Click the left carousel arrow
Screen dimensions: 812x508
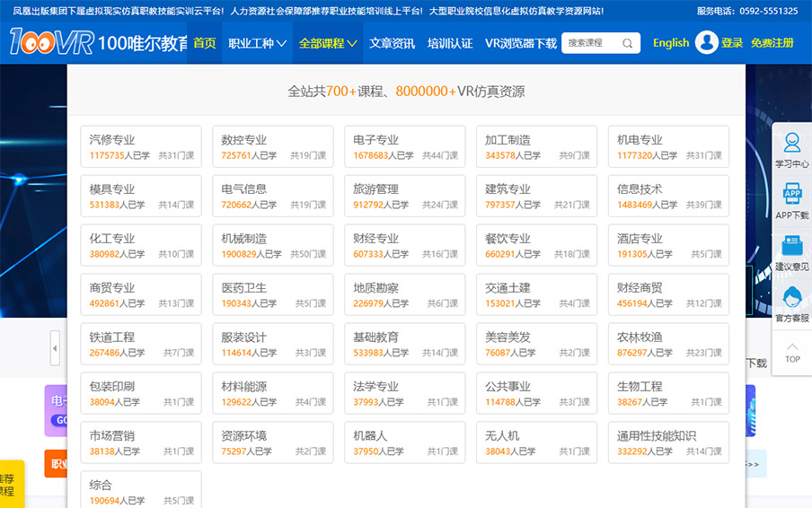(x=55, y=347)
